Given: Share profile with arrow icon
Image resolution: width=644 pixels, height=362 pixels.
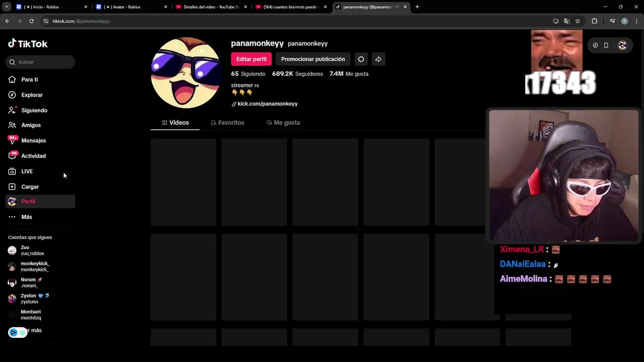Looking at the screenshot, I should (378, 59).
